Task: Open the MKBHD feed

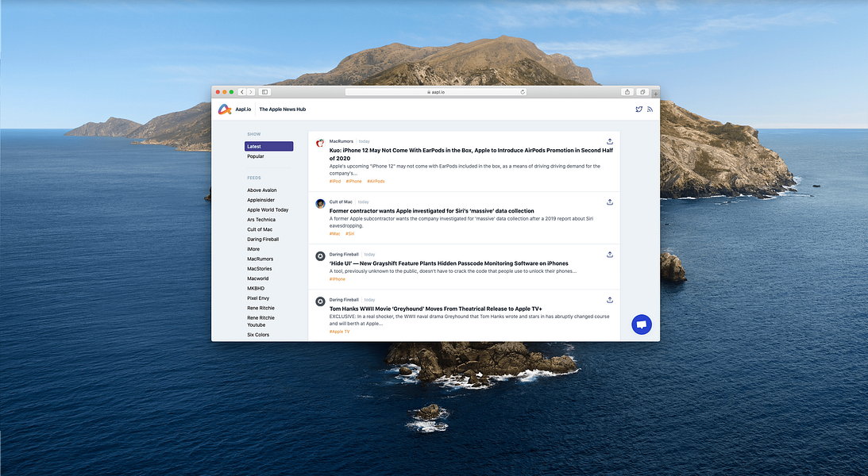Action: pyautogui.click(x=256, y=289)
